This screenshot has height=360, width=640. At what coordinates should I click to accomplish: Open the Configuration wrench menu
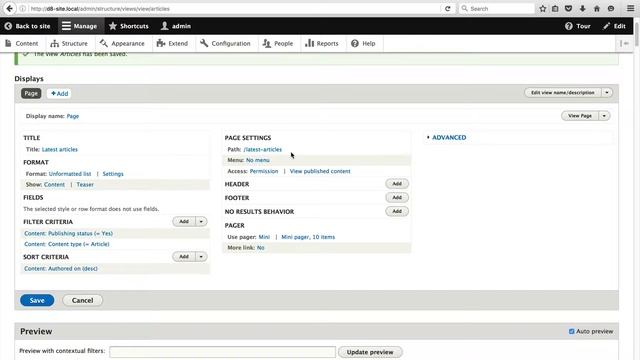(225, 43)
